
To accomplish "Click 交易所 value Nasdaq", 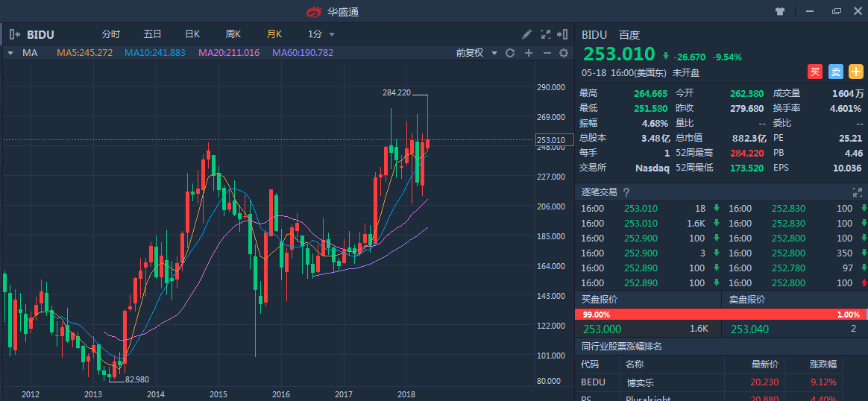I will pyautogui.click(x=652, y=168).
